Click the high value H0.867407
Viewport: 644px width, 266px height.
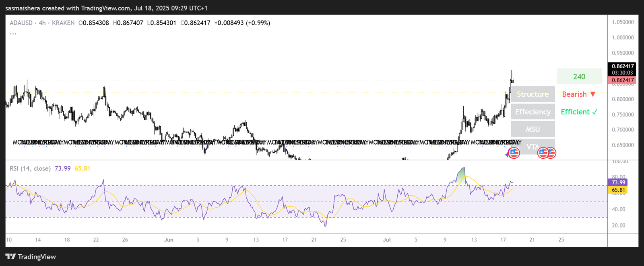coord(128,23)
